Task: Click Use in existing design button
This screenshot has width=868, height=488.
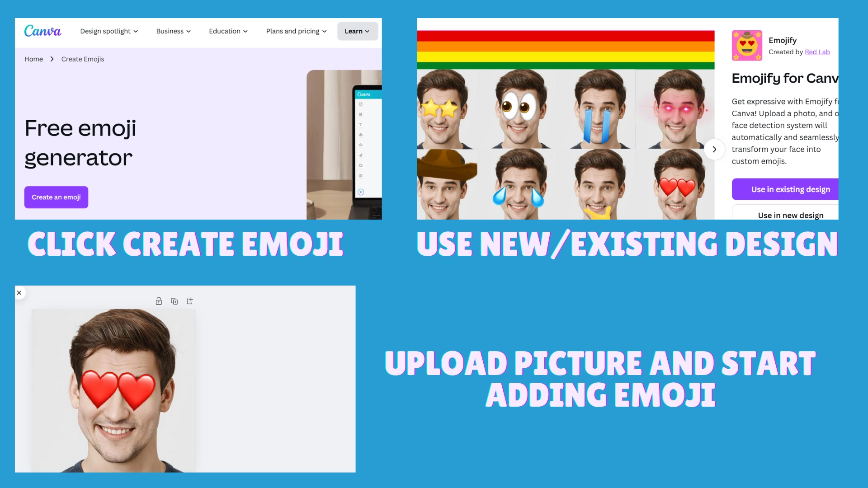Action: [x=790, y=189]
